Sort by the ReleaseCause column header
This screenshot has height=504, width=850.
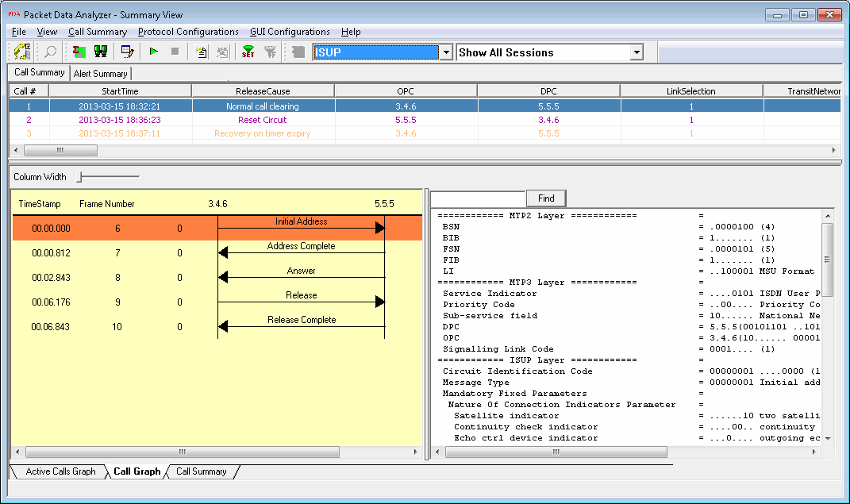tap(263, 91)
